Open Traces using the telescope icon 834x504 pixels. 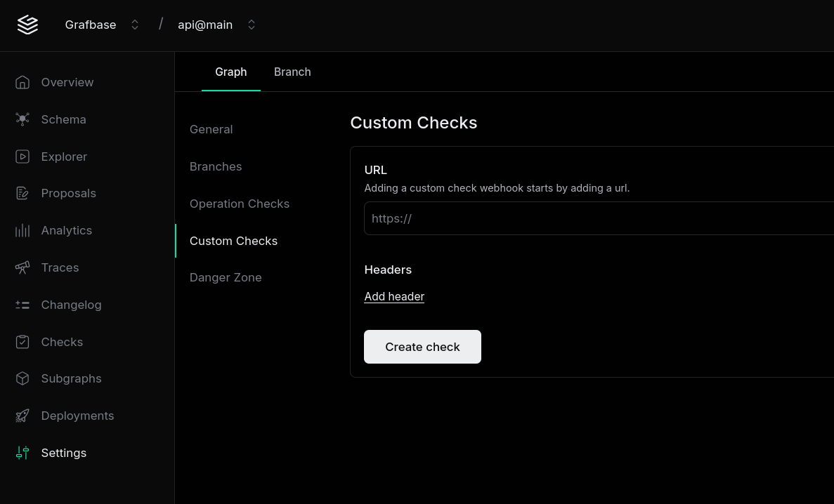pos(22,267)
